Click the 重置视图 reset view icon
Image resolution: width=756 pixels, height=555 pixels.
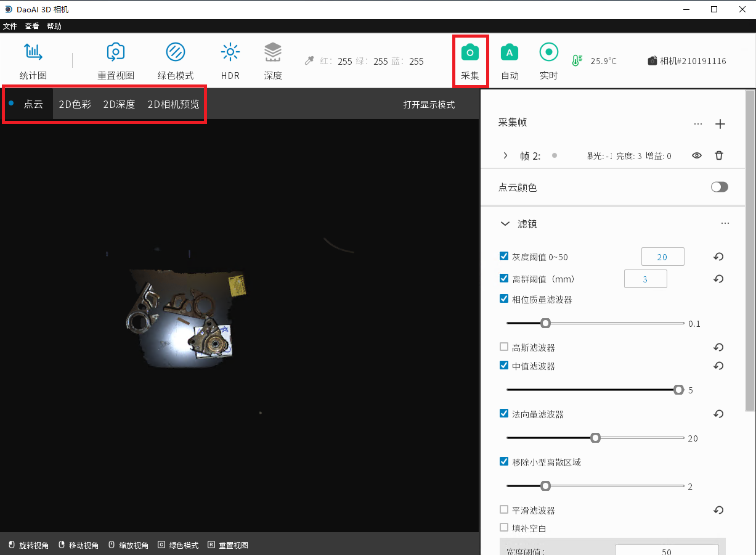tap(115, 52)
